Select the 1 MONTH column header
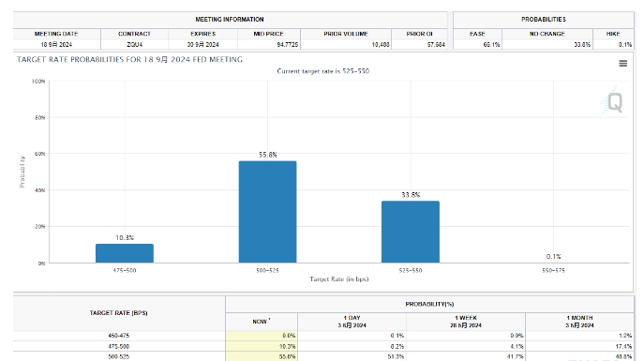 click(579, 322)
